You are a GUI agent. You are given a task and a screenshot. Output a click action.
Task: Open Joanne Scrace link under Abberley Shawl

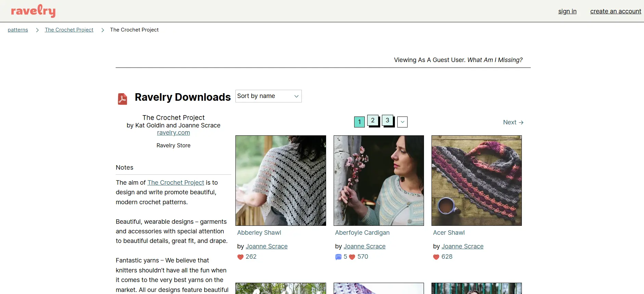[x=267, y=246]
